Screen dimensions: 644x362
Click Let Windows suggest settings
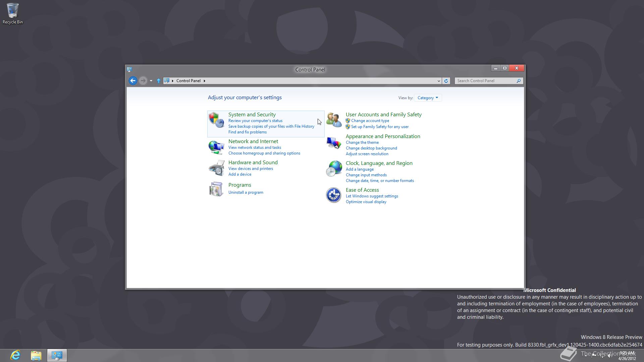372,196
